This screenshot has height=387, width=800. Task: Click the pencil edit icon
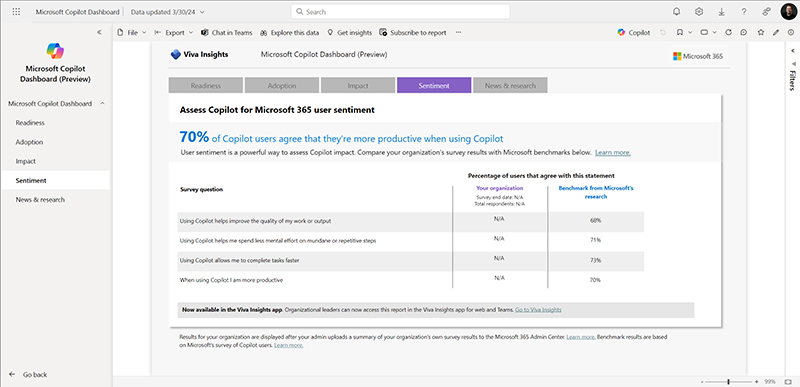pos(776,32)
